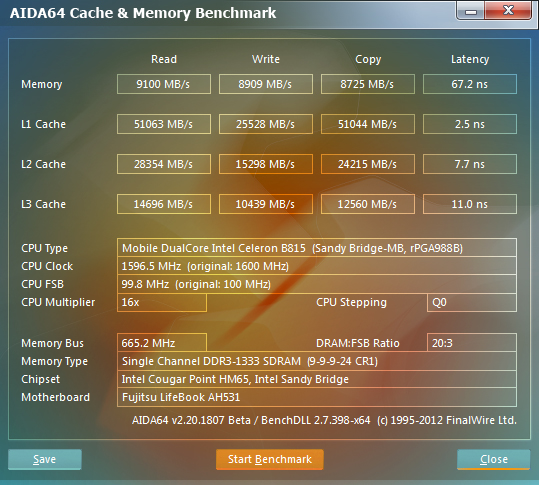Select the L1 Cache Read 51063 MB/s field
The height and width of the screenshot is (485, 539).
(164, 124)
